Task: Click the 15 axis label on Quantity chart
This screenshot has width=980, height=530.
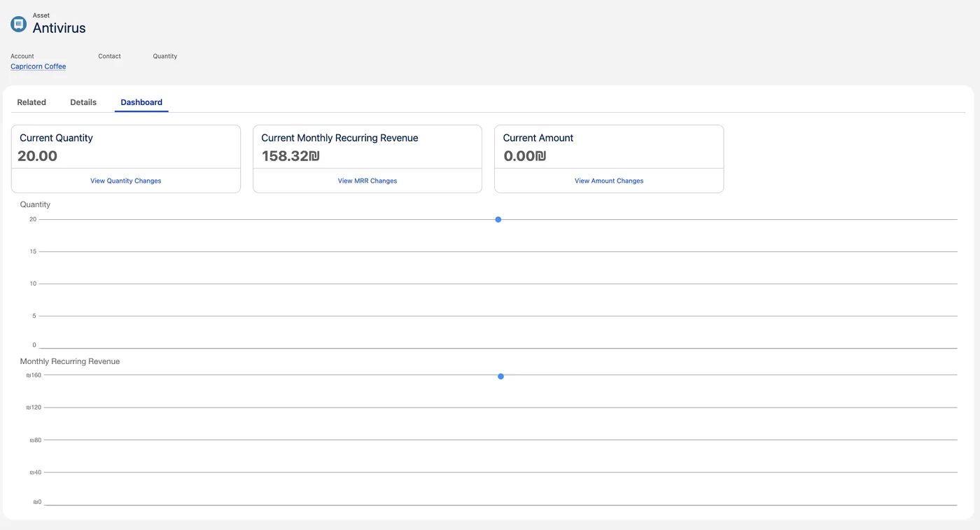Action: pos(33,251)
